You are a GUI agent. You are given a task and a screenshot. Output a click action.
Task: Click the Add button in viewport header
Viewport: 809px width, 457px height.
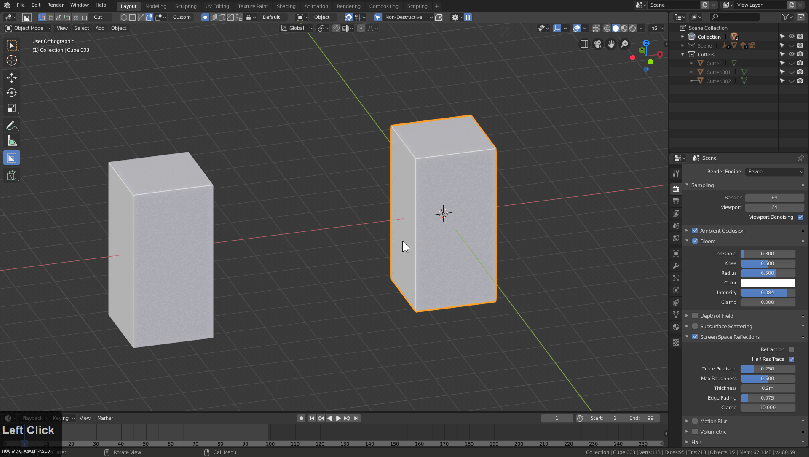[99, 28]
